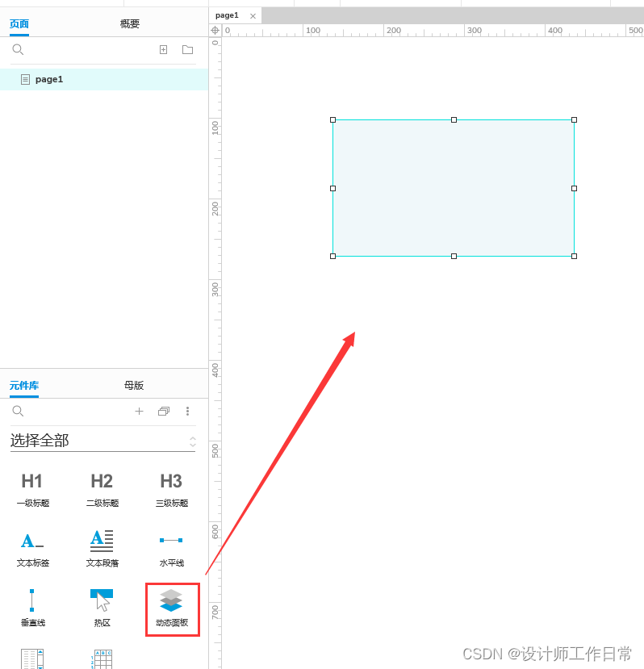Screen dimensions: 644x669
Task: Open the library more-options dots menu
Action: point(188,412)
